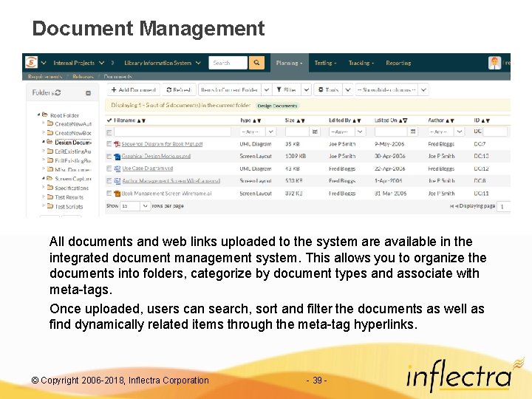
Task: Click in the header Search field
Action: [x=228, y=63]
